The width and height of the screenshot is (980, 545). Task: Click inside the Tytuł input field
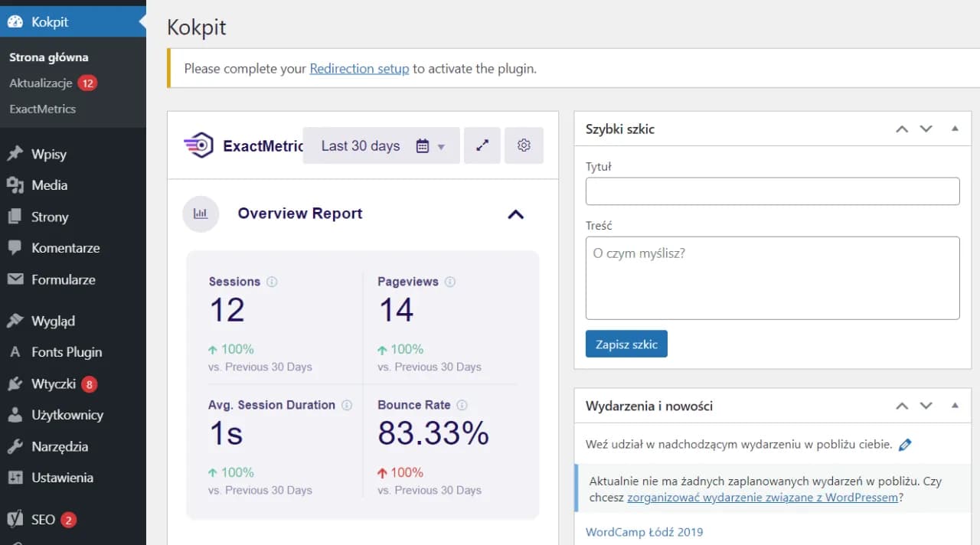(x=772, y=191)
